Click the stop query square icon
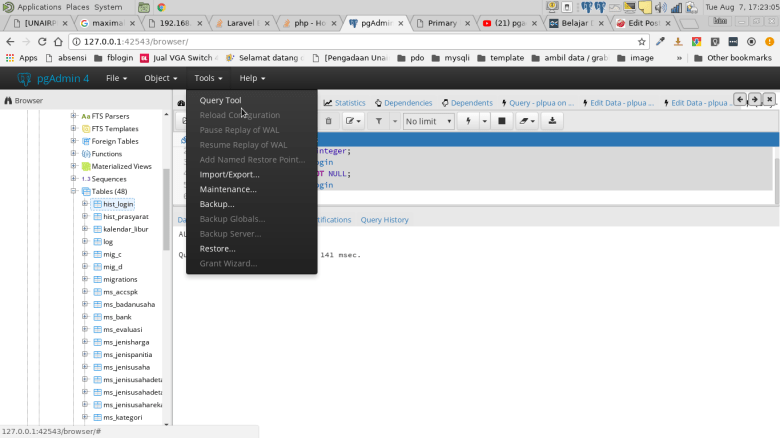The image size is (780, 438). [502, 121]
